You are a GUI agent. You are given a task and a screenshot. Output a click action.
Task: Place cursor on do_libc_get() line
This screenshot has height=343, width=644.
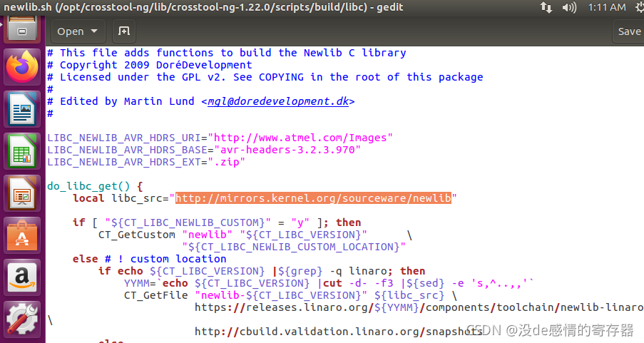tap(95, 186)
